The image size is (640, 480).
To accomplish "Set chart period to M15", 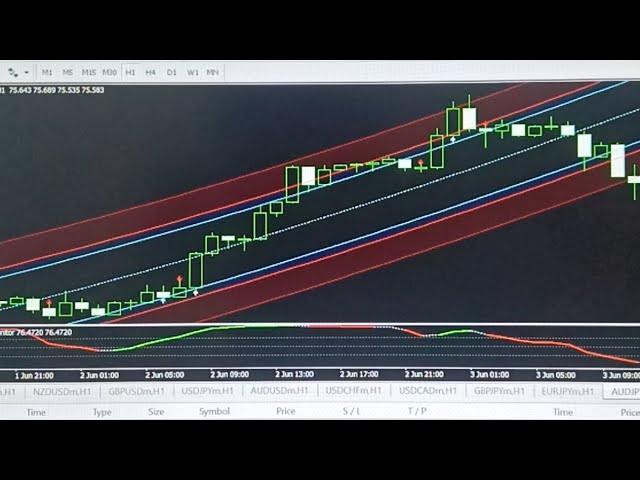I will (x=89, y=72).
